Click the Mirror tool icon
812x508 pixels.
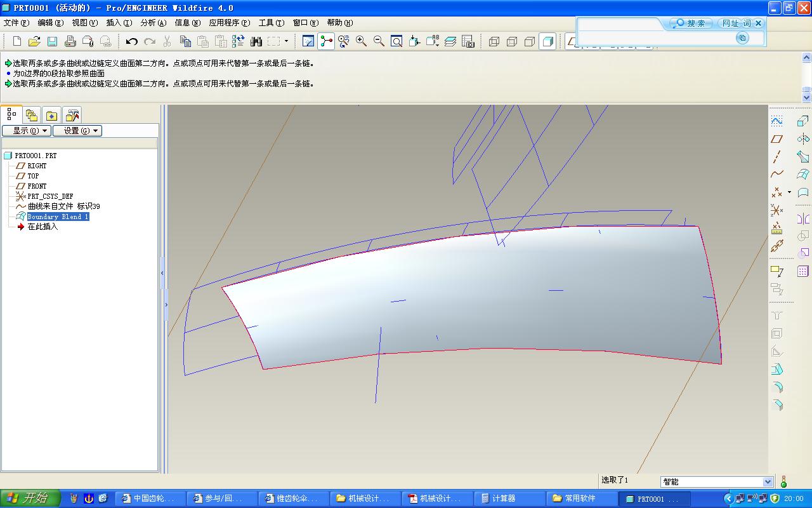[x=802, y=218]
